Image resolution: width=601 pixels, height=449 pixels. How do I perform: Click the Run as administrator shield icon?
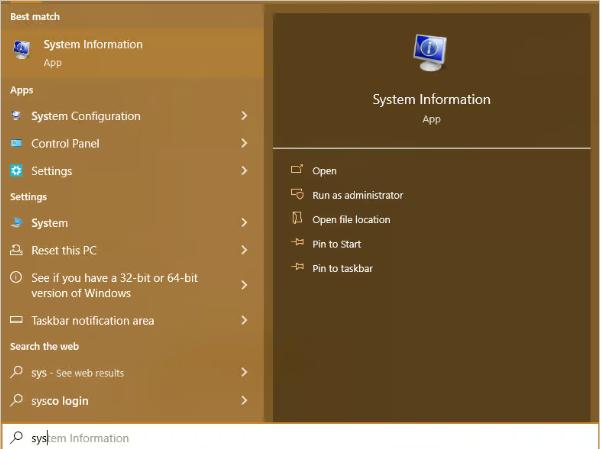[297, 194]
